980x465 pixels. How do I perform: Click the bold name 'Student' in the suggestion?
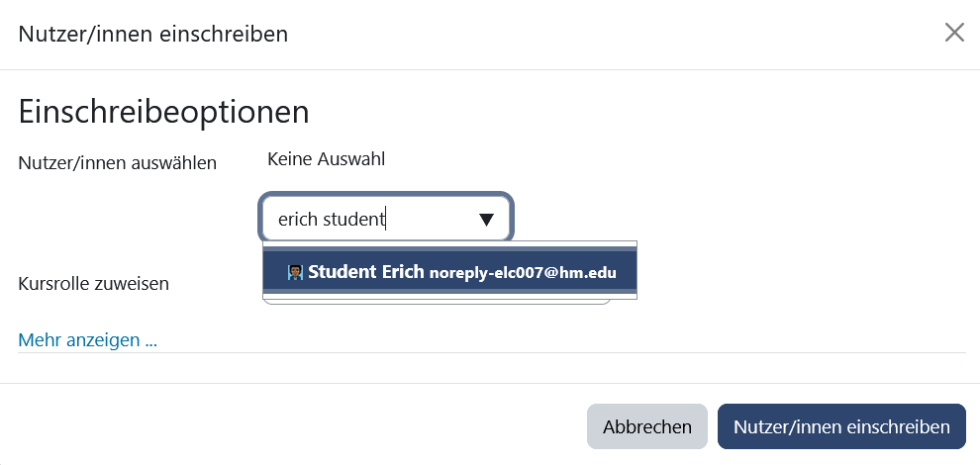340,272
